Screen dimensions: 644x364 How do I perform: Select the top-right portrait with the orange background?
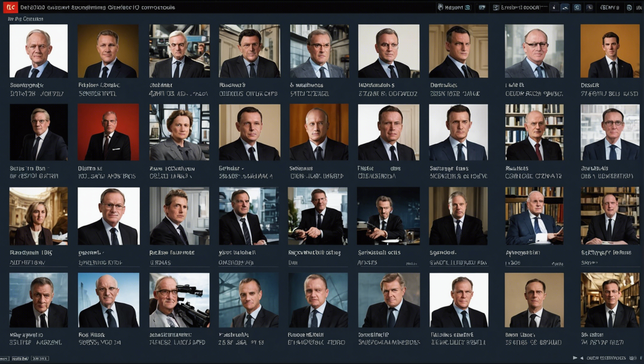(x=610, y=51)
